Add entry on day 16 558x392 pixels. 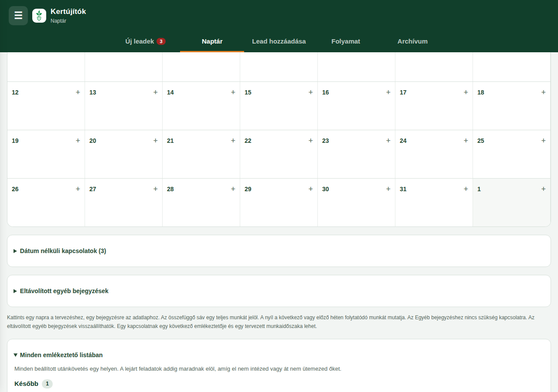(388, 92)
